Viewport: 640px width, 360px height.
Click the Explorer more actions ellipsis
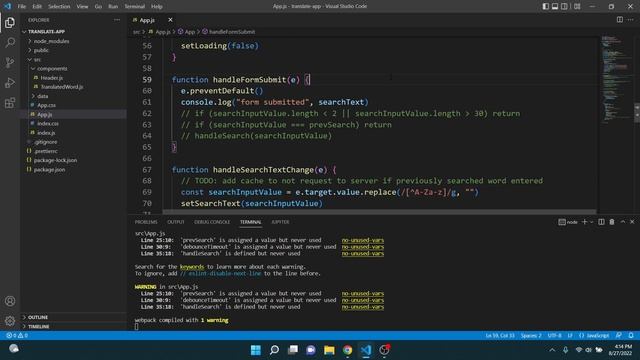[117, 20]
